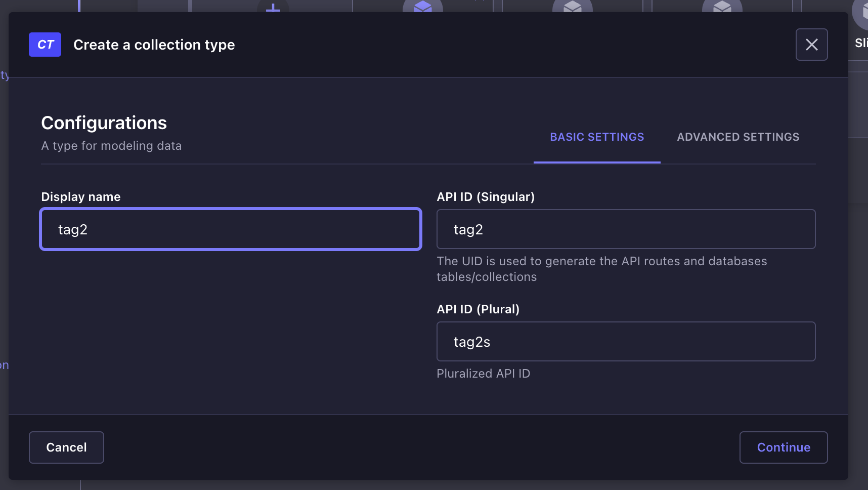Focus the Display name field containing tag2

[x=231, y=229]
